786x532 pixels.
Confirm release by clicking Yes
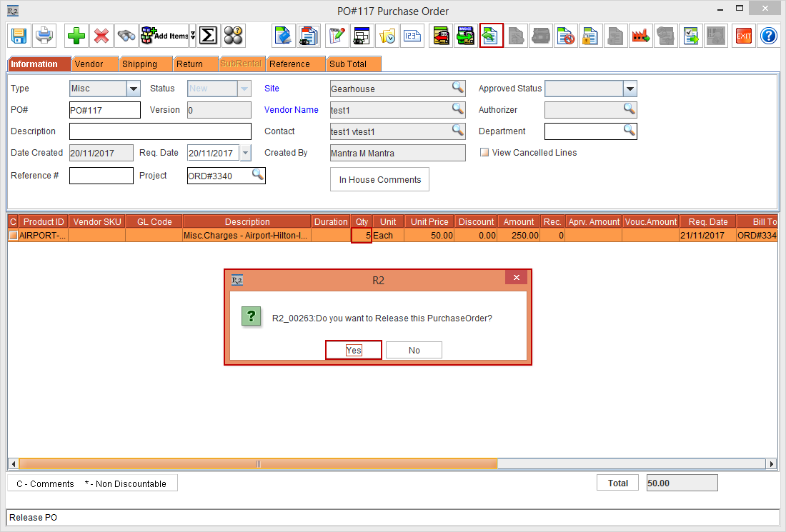[354, 350]
